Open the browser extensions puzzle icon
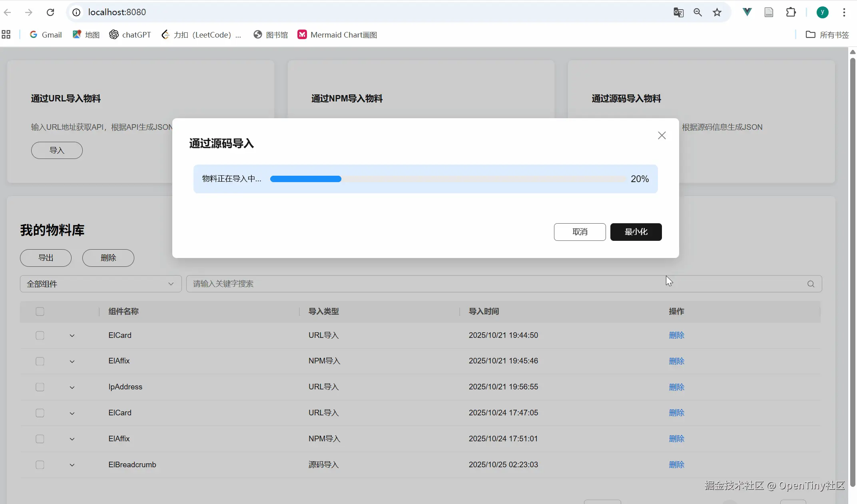857x504 pixels. (x=791, y=12)
